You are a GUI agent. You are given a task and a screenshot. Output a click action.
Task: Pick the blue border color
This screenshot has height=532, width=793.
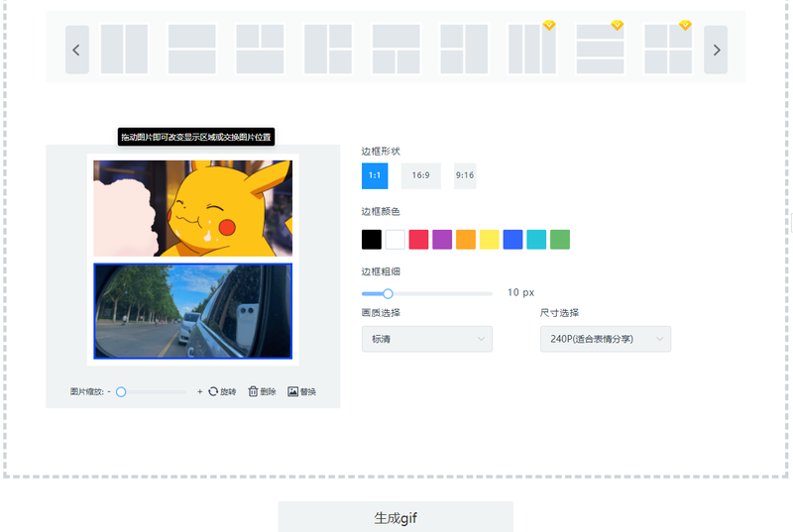pyautogui.click(x=512, y=240)
